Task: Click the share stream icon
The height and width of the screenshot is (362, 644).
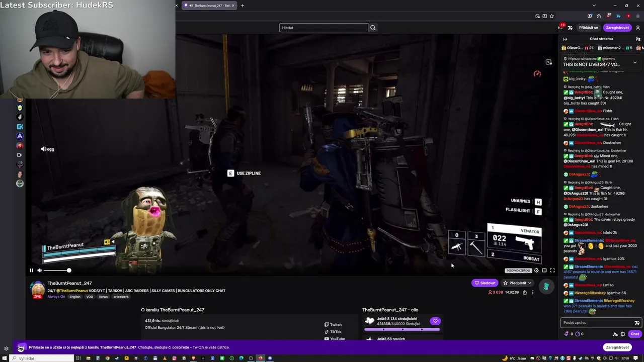Action: click(x=525, y=292)
